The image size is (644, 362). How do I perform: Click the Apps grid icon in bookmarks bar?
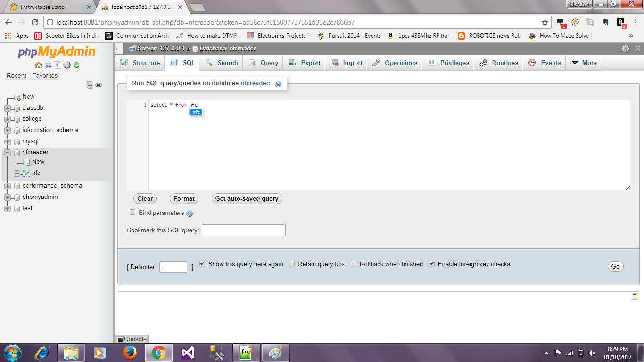[x=8, y=35]
